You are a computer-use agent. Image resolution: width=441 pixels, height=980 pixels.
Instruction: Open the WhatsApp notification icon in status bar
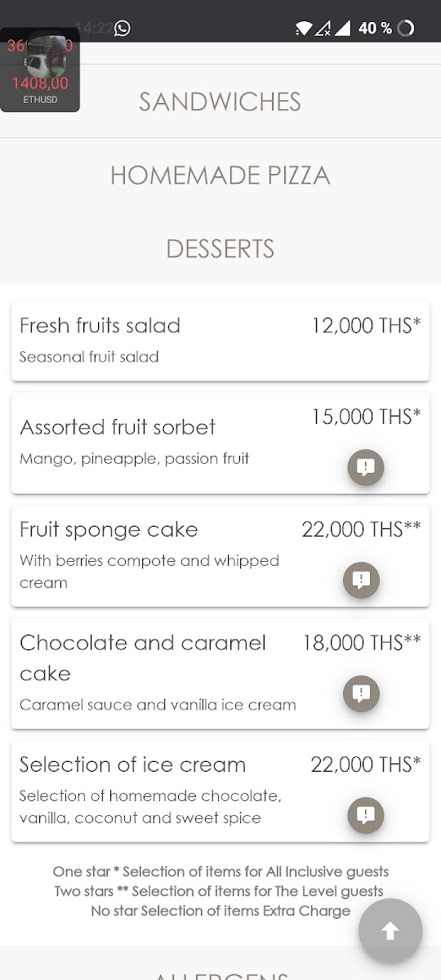click(122, 29)
